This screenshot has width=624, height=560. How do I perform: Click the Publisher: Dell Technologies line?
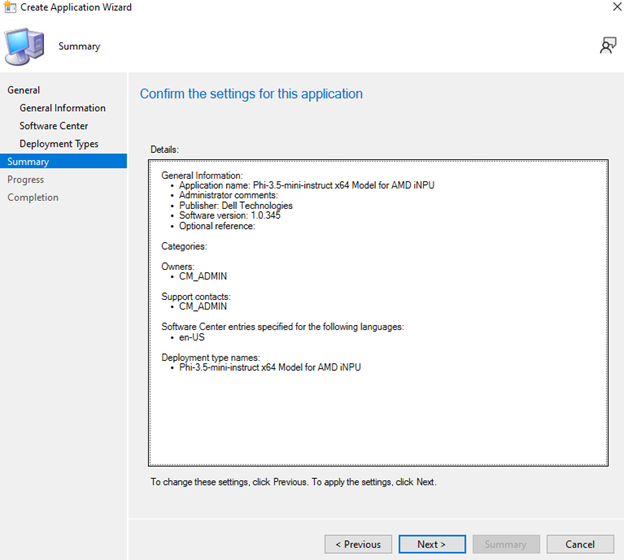(x=236, y=206)
